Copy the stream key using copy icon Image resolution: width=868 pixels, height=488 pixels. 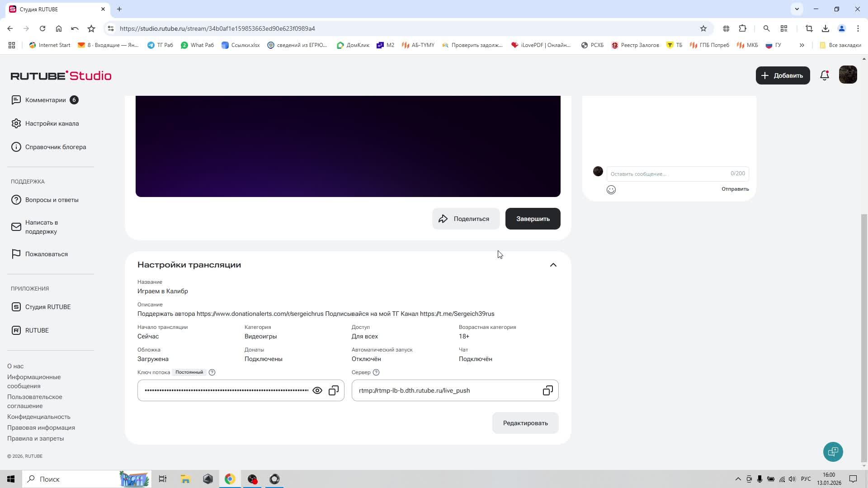(334, 390)
